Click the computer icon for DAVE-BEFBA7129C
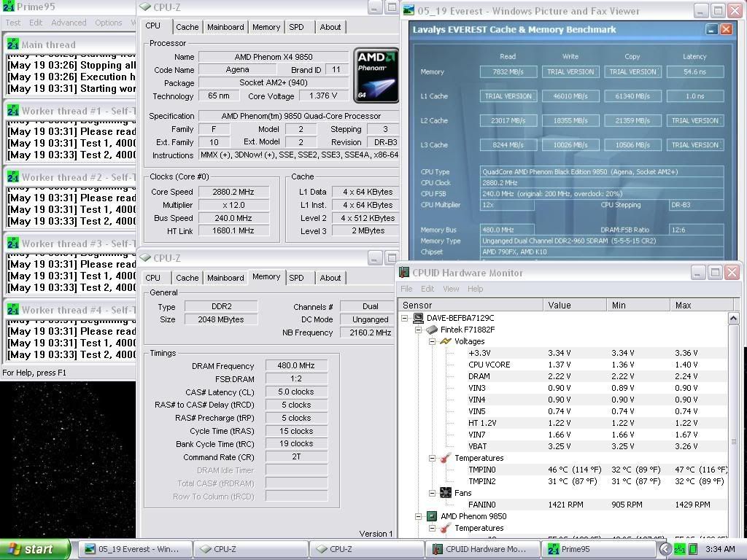747x560 pixels. coord(418,318)
